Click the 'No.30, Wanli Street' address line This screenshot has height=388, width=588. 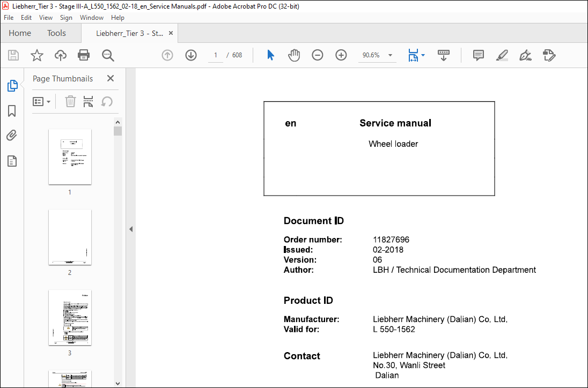point(409,365)
